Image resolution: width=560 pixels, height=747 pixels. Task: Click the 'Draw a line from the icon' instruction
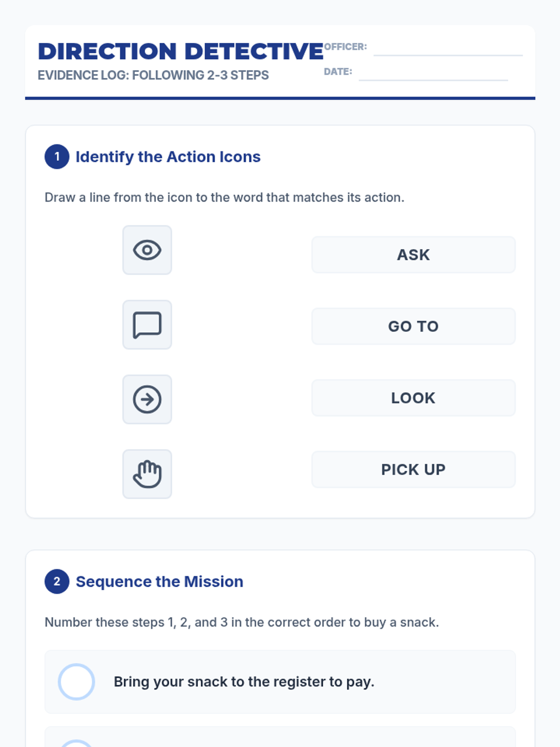[224, 197]
